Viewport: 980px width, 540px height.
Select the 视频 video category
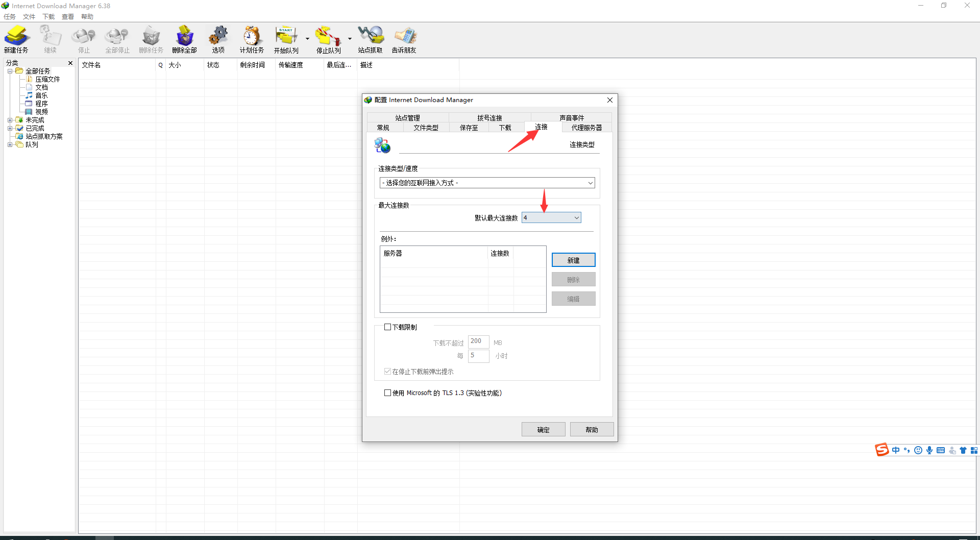click(41, 112)
